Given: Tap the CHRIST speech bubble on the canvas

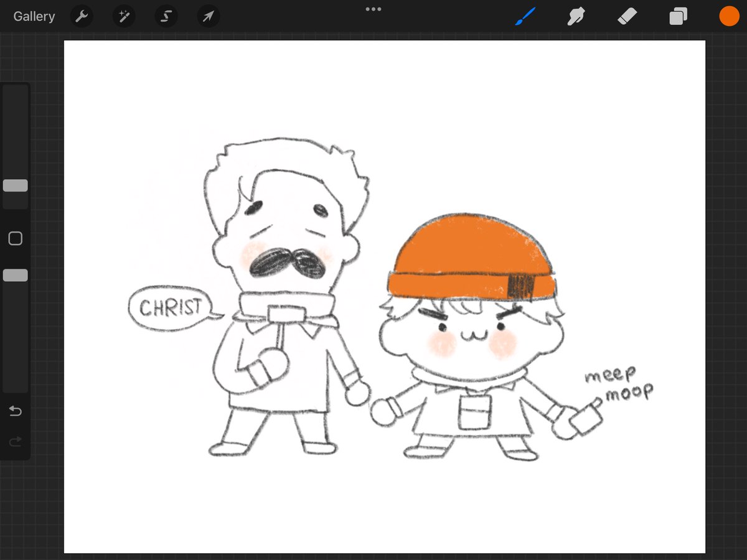Looking at the screenshot, I should click(171, 309).
